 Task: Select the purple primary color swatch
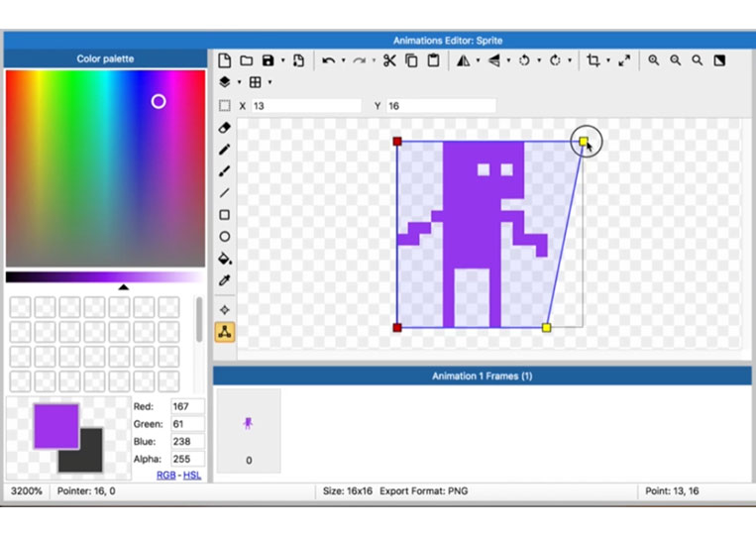[55, 426]
